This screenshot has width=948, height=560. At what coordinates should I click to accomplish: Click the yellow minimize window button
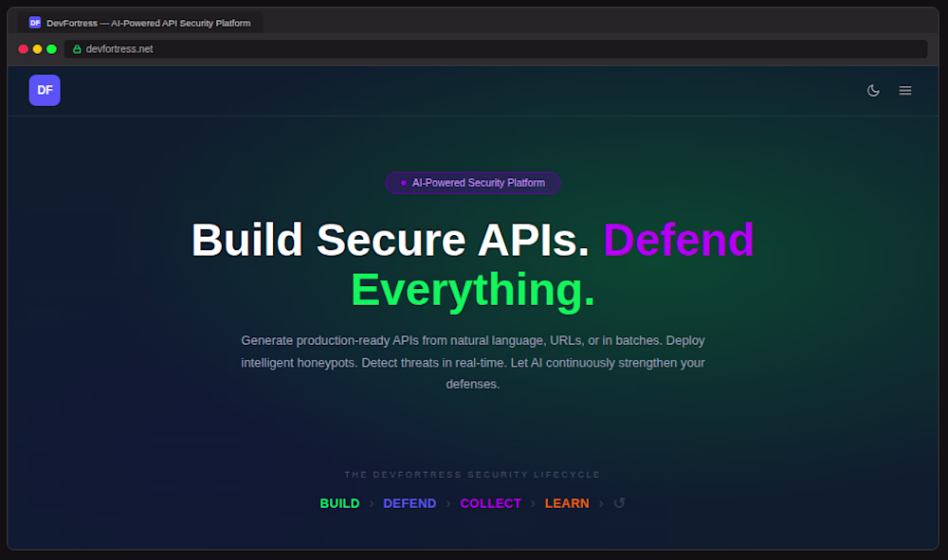click(x=38, y=49)
